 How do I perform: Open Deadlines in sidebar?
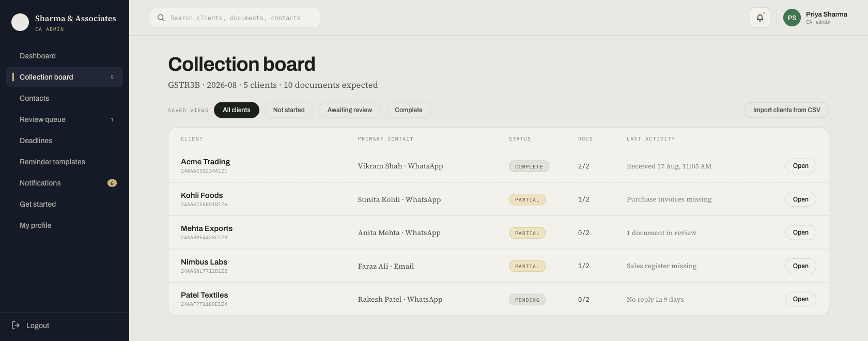coord(65,141)
